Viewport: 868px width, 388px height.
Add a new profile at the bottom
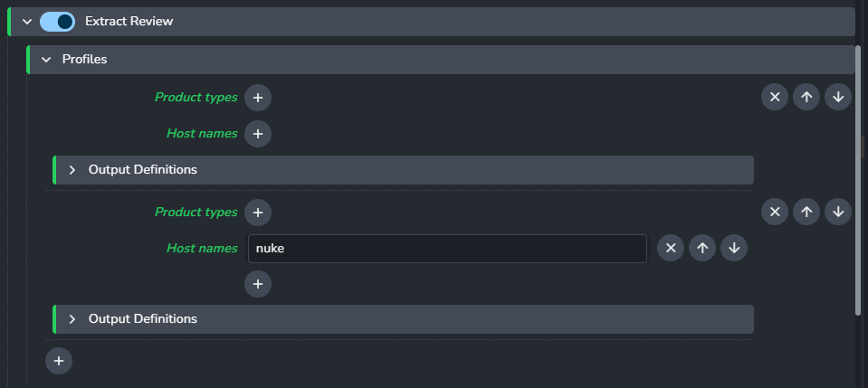point(59,361)
